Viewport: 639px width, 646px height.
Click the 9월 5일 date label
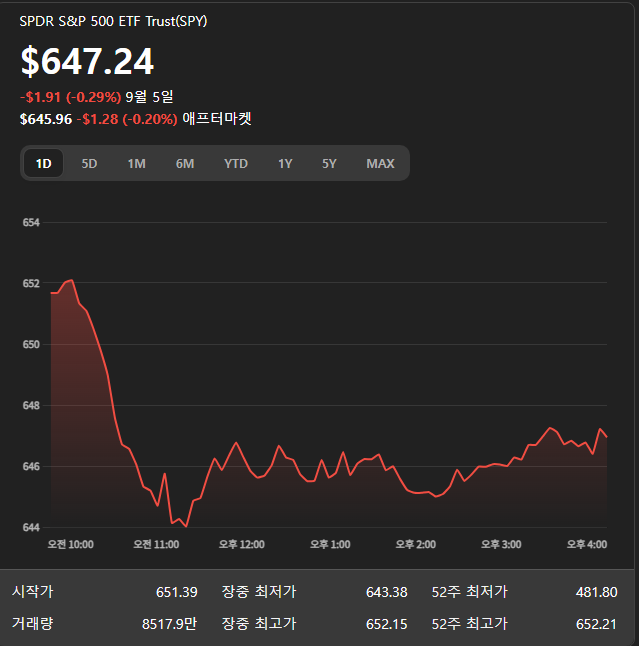tap(149, 97)
